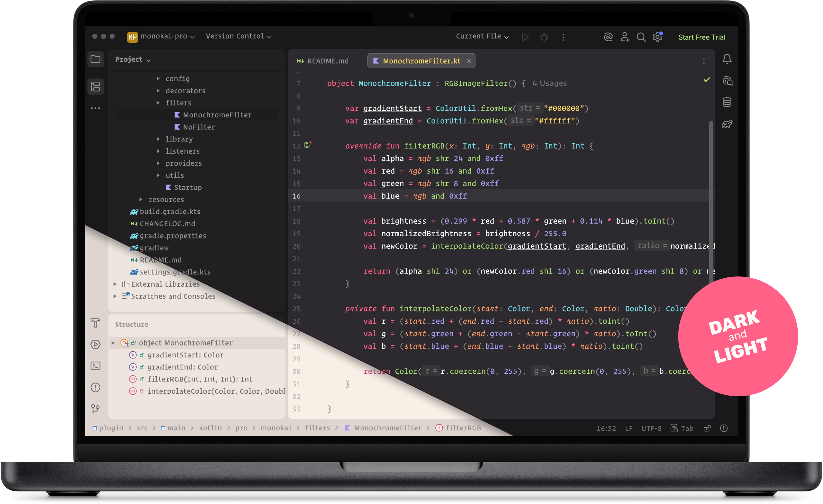Click the override gutter marker on line 12
Image resolution: width=823 pixels, height=504 pixels.
click(307, 145)
